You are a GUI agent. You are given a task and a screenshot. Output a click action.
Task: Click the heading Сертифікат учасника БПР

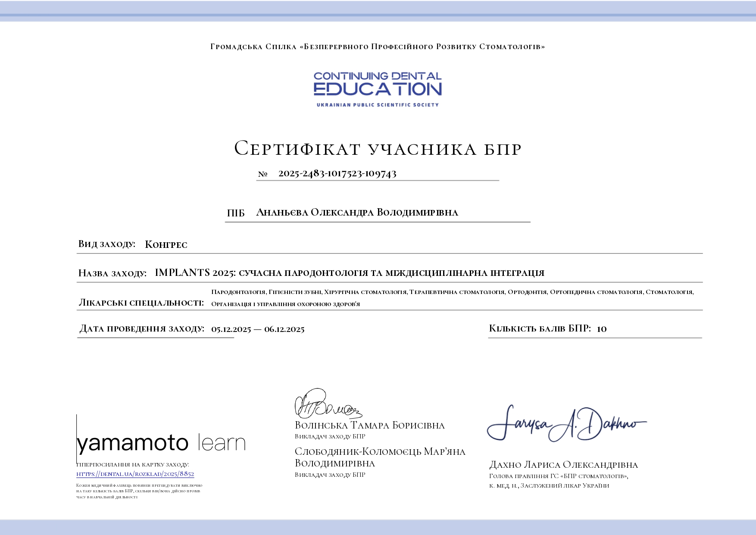378,149
